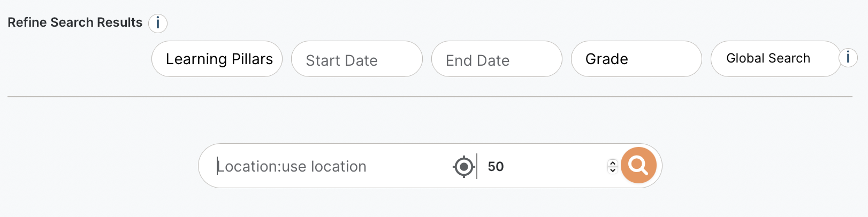Select the radius field showing 50
868x217 pixels.
pyautogui.click(x=540, y=166)
